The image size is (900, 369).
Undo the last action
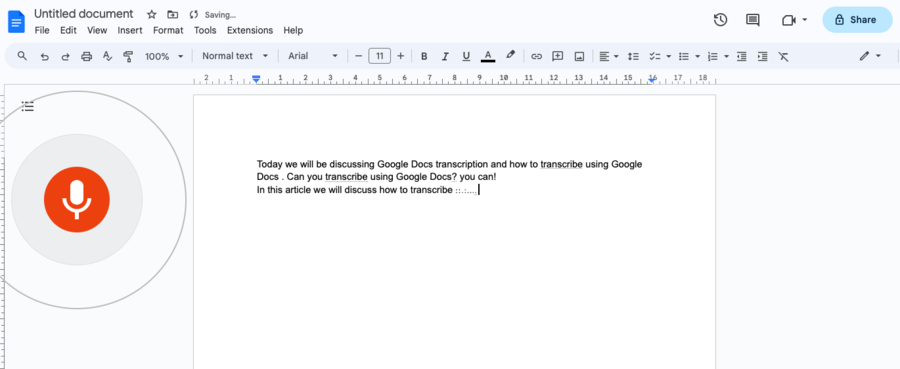coord(44,56)
